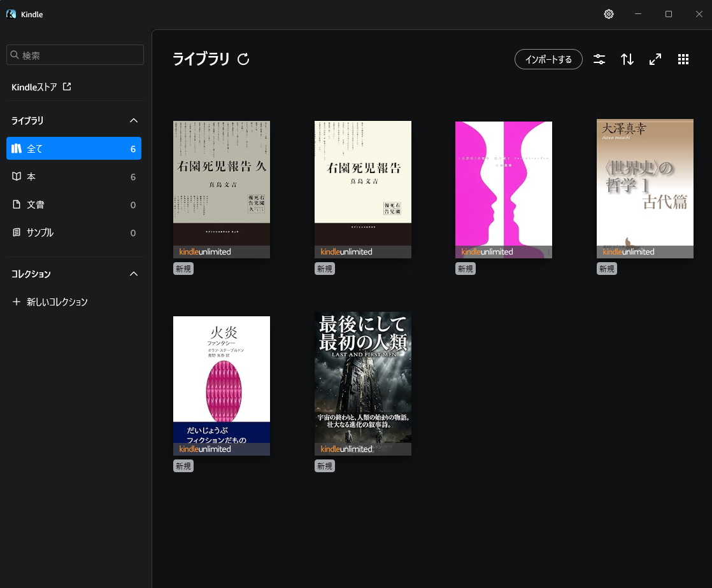Click the 新規 badge under pink silhouettes book
This screenshot has width=712, height=588.
[466, 269]
